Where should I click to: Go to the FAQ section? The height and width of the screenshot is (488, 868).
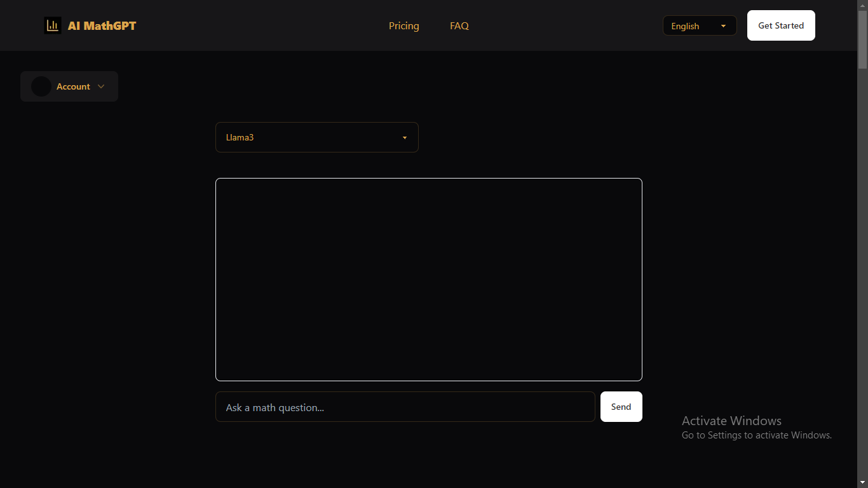(459, 26)
